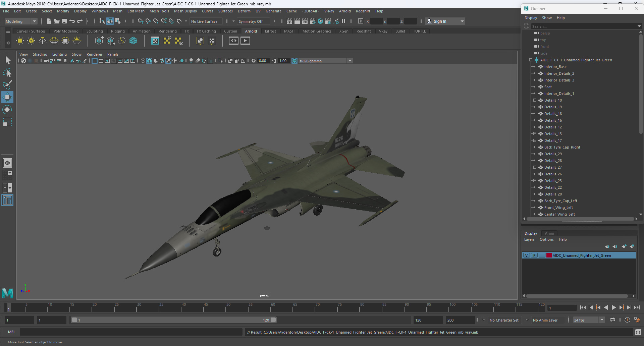Open the viewport Lighting menu

pos(59,54)
